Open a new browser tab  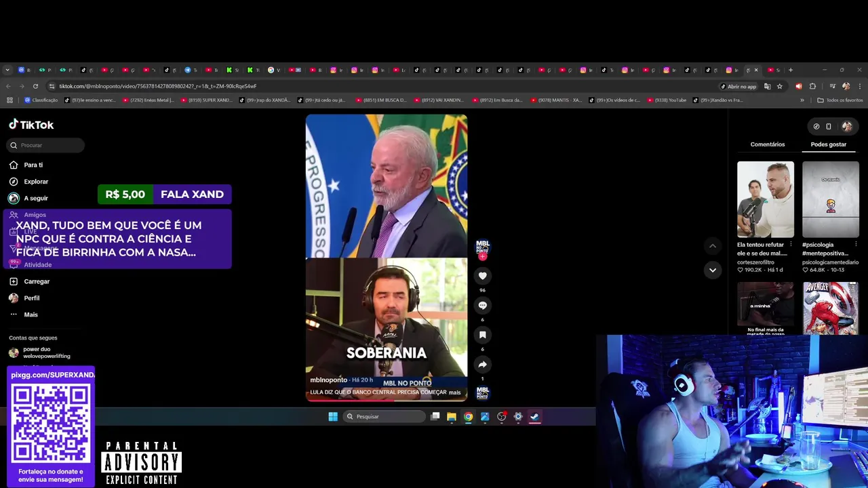pos(790,70)
